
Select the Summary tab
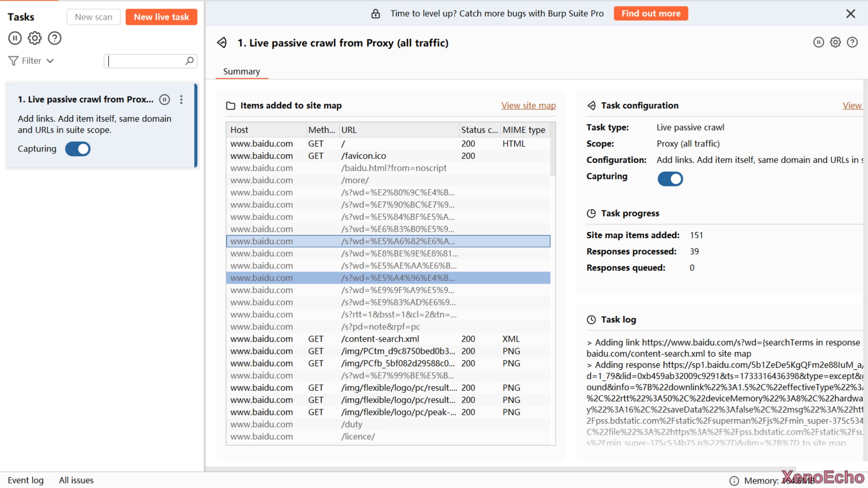241,72
